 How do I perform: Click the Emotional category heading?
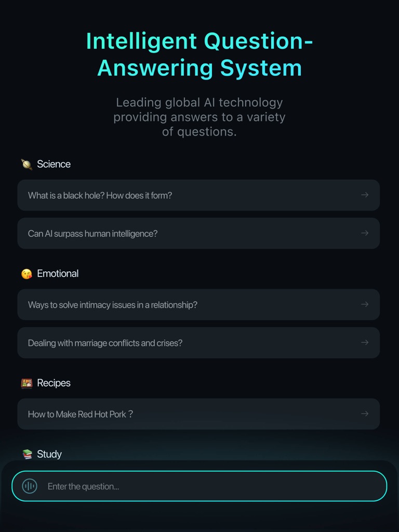pos(58,274)
